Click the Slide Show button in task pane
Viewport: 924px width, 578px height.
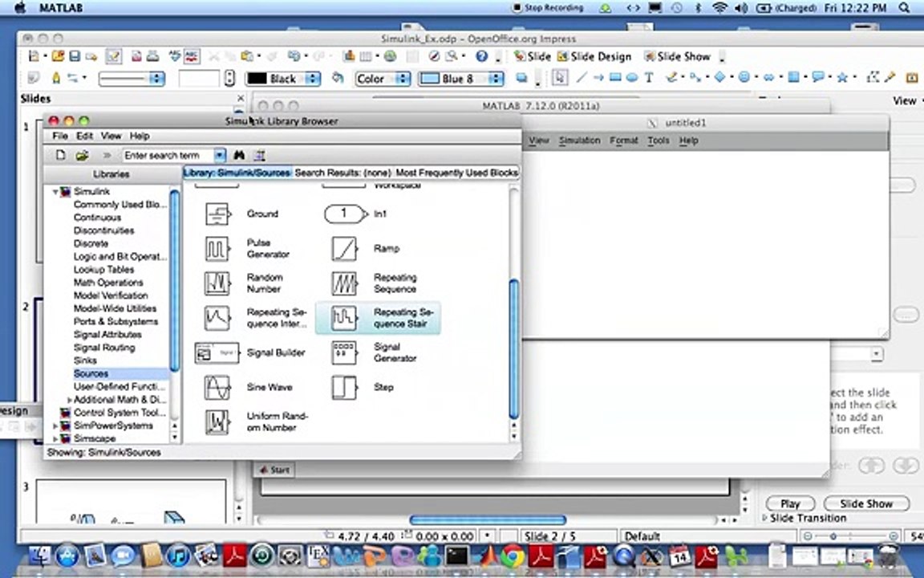[866, 503]
